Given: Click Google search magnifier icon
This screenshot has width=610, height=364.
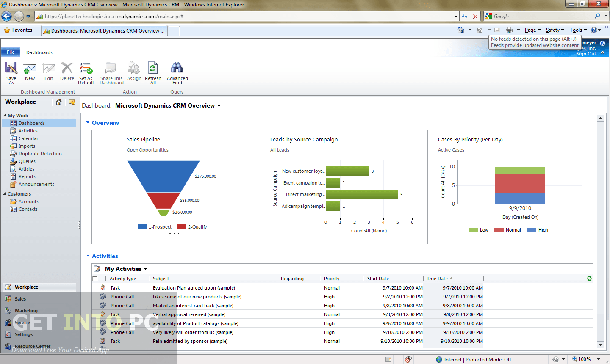Looking at the screenshot, I should pyautogui.click(x=597, y=16).
